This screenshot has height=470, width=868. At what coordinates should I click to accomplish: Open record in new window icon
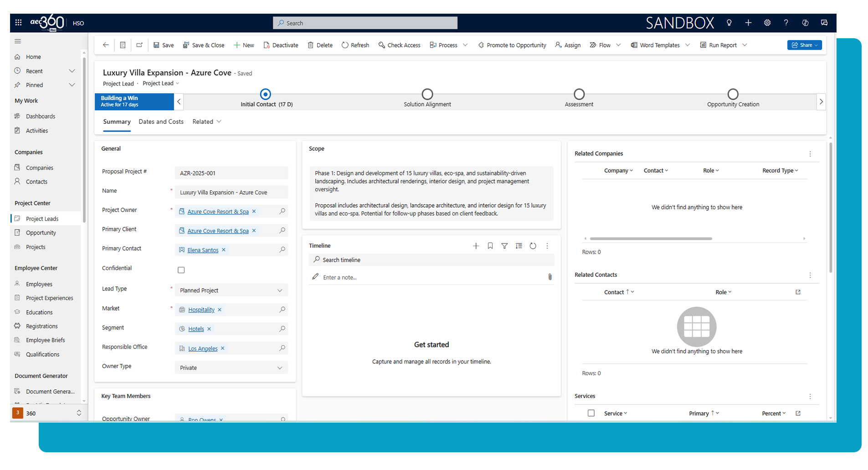(x=139, y=45)
